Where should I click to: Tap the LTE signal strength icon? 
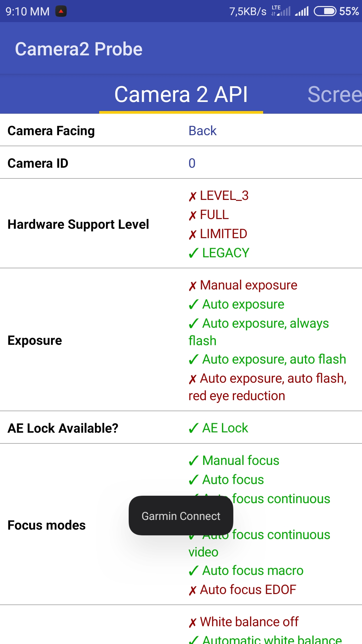(281, 11)
